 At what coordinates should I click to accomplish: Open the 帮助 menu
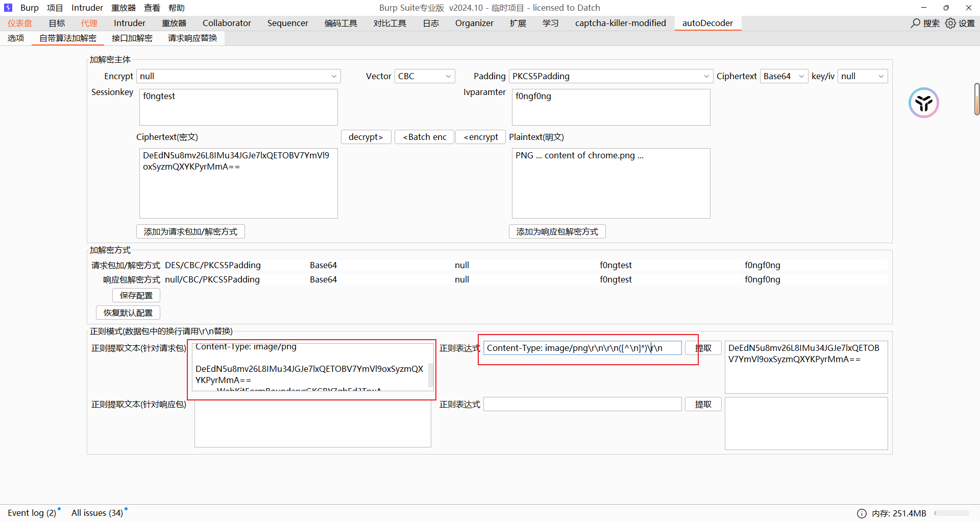pyautogui.click(x=177, y=8)
